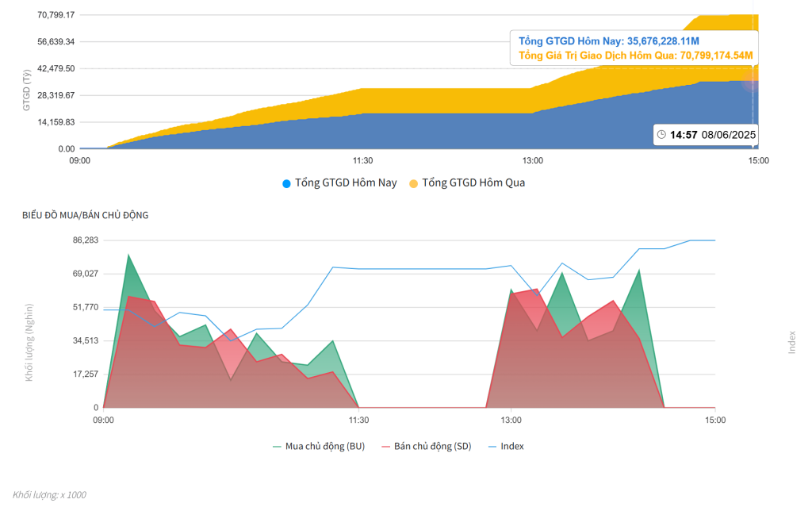Click the Khối lượng: x 1000 footnote
Screen dimensions: 812x507
tap(49, 494)
